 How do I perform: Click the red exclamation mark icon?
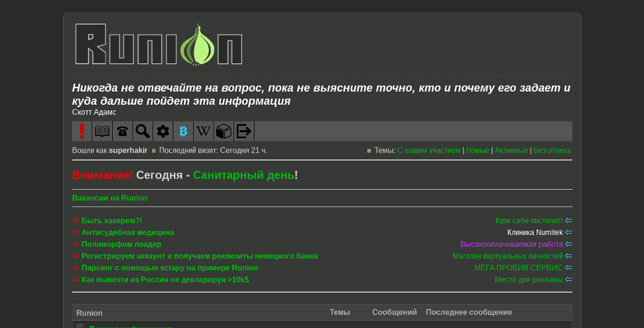[x=82, y=131]
